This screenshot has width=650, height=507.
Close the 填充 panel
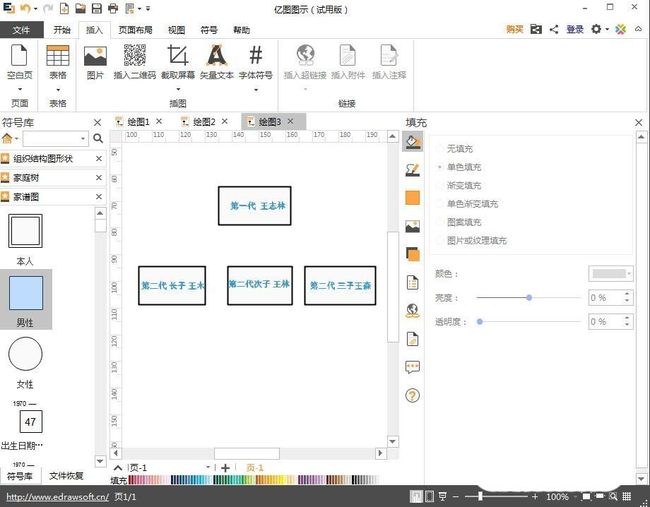point(638,122)
